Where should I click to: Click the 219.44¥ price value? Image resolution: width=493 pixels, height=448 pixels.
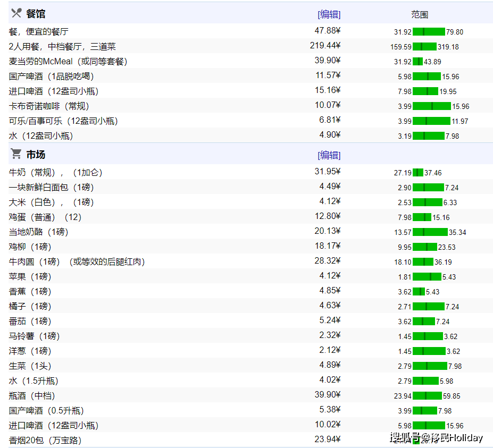(x=325, y=46)
